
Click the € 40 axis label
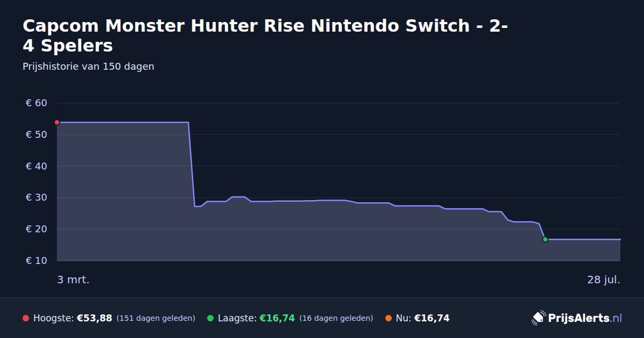36,166
